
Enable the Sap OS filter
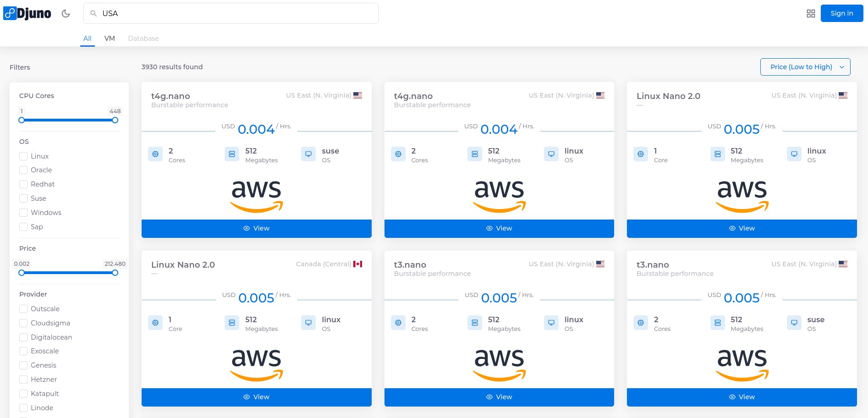(x=23, y=227)
